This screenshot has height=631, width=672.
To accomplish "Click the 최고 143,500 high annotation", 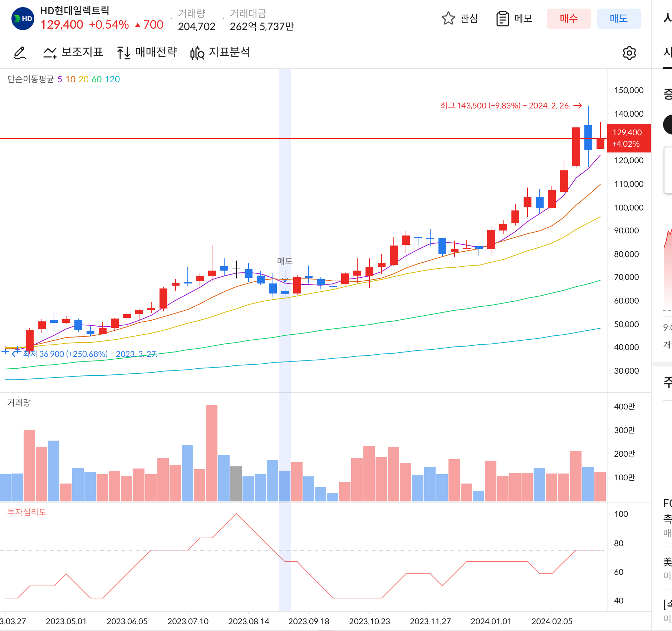I will tap(511, 106).
